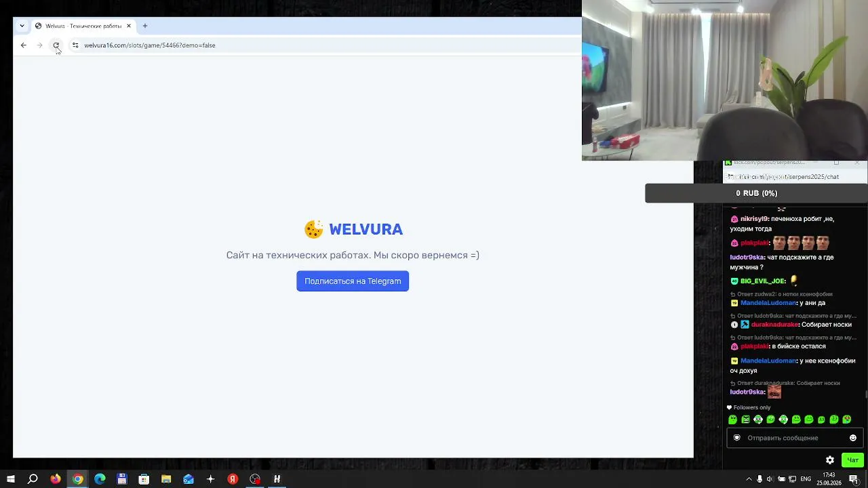Screen dimensions: 868x488
Task: Open the floppy-disk app in taskbar
Action: pyautogui.click(x=122, y=479)
